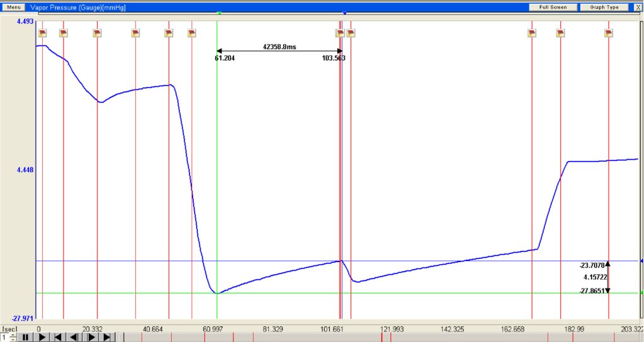The height and width of the screenshot is (342, 644).
Task: Click the 4.493 Y-axis maximum label
Action: (x=25, y=21)
